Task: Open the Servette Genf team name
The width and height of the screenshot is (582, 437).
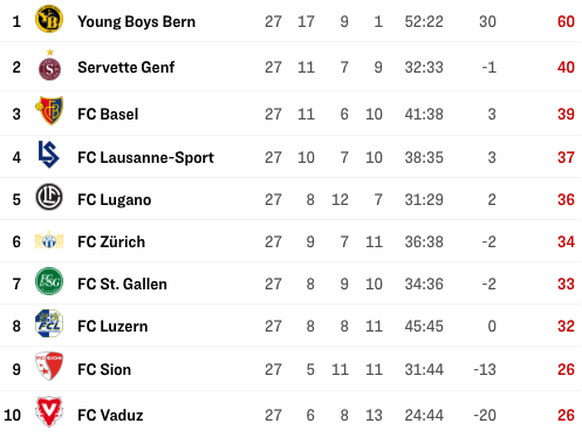Action: (x=126, y=68)
